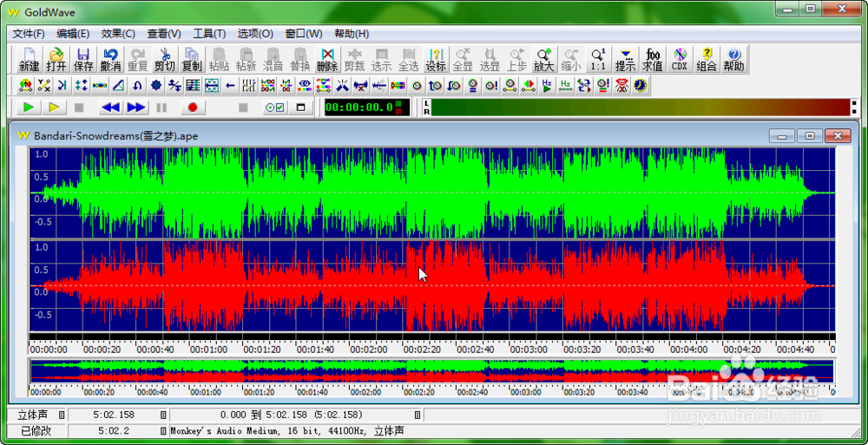This screenshot has height=445, width=868.
Task: Click the 已修改 status text
Action: (35, 430)
